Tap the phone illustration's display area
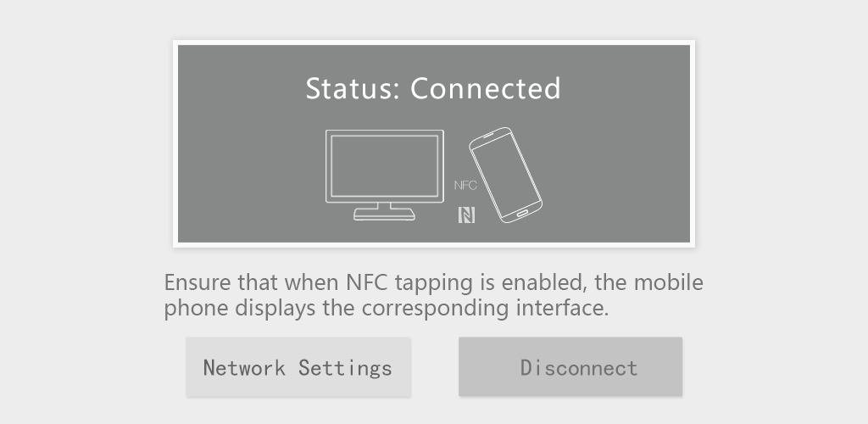The image size is (868, 424). pyautogui.click(x=506, y=177)
